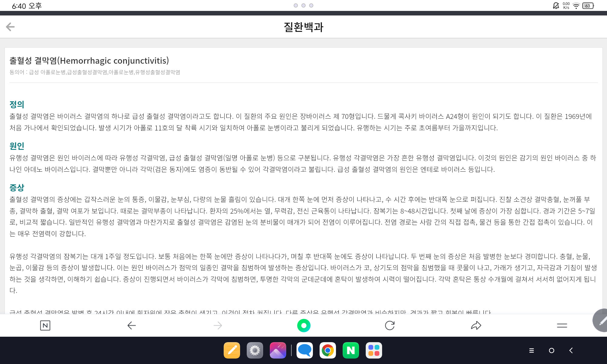
Task: Open the app drawer grid icon
Action: click(374, 350)
